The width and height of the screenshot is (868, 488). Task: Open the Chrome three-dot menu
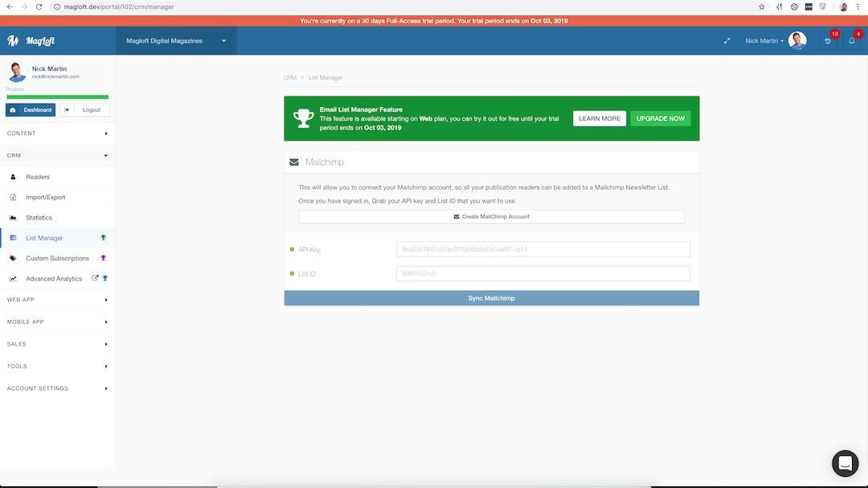click(858, 6)
